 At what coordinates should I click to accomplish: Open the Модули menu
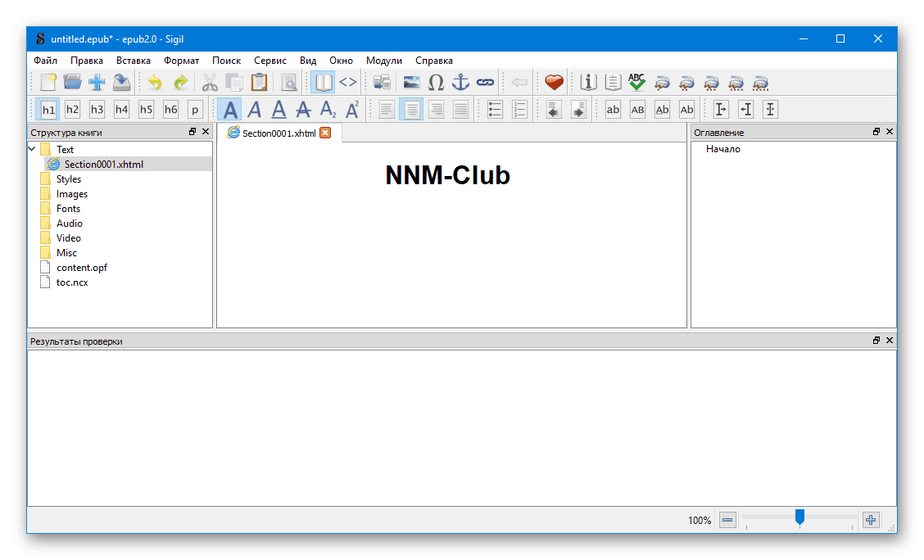(383, 61)
